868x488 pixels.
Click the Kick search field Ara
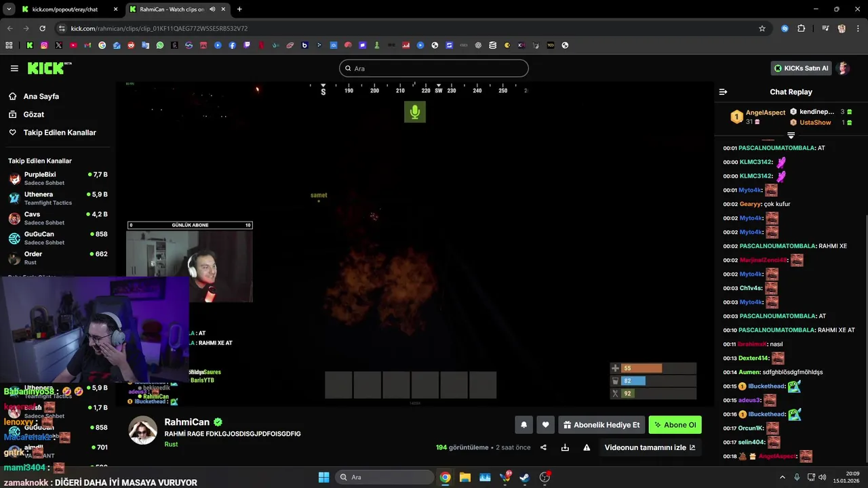(x=434, y=68)
